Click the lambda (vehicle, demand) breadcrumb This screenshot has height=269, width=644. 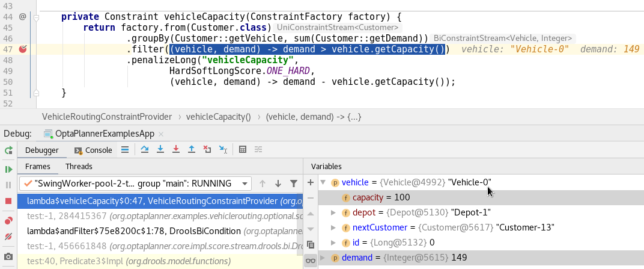[x=314, y=117]
